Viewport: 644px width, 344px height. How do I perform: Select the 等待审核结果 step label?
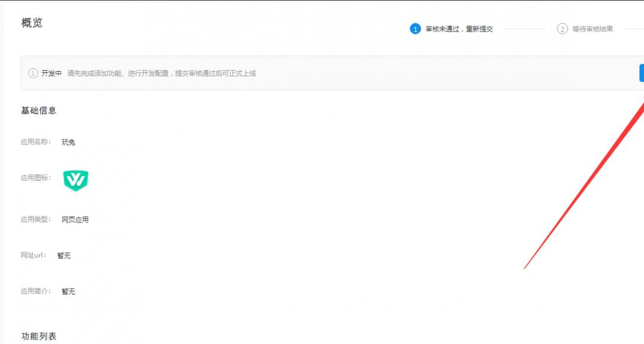coord(592,29)
